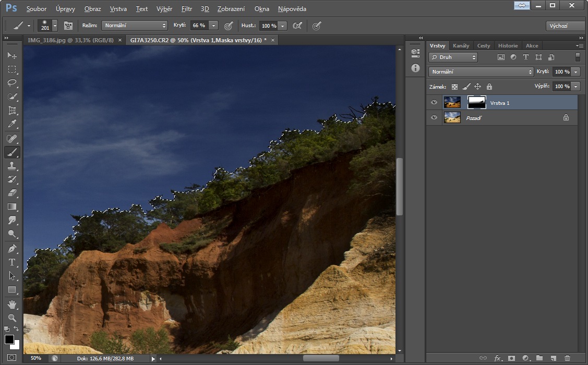
Task: Switch to the Kanály tab
Action: [x=461, y=45]
